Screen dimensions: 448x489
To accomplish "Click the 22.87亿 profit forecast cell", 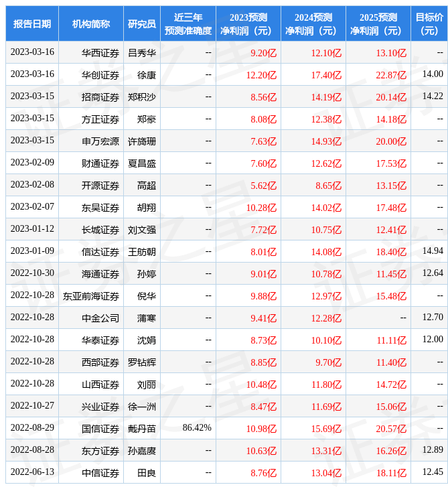I will point(392,74).
